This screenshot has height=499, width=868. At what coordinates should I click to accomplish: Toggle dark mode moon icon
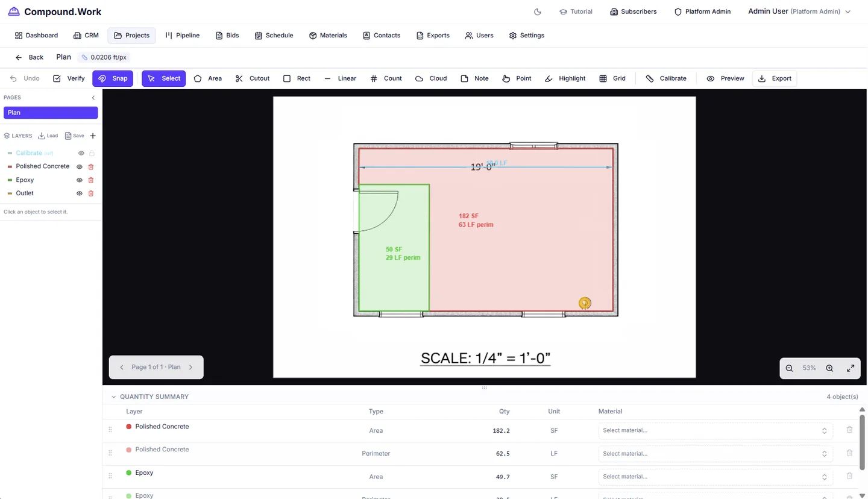tap(538, 11)
